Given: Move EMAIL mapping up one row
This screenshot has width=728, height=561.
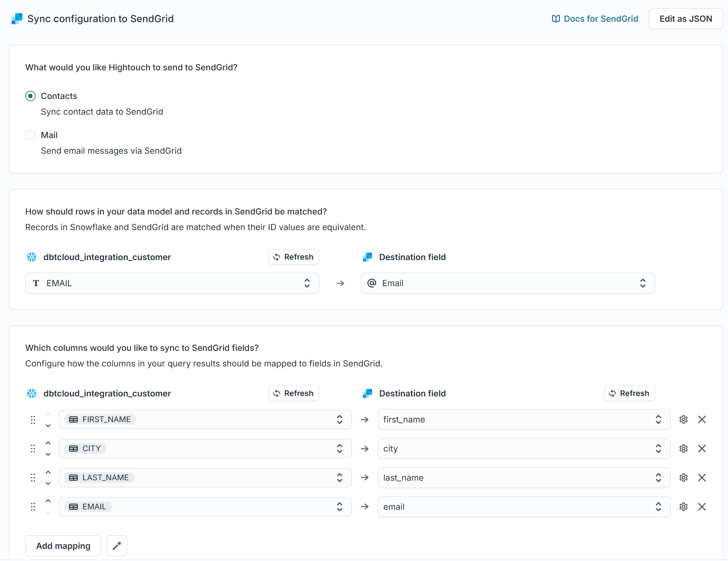Looking at the screenshot, I should [48, 501].
